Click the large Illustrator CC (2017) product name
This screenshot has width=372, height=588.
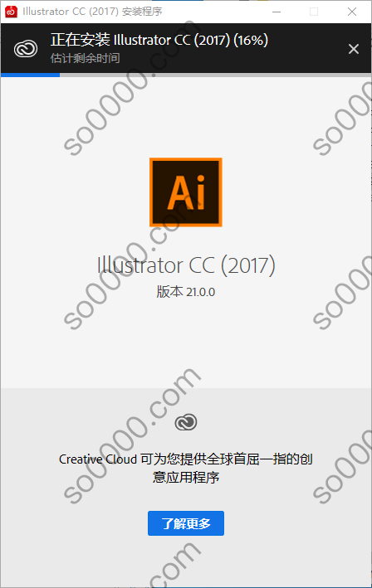click(x=186, y=265)
